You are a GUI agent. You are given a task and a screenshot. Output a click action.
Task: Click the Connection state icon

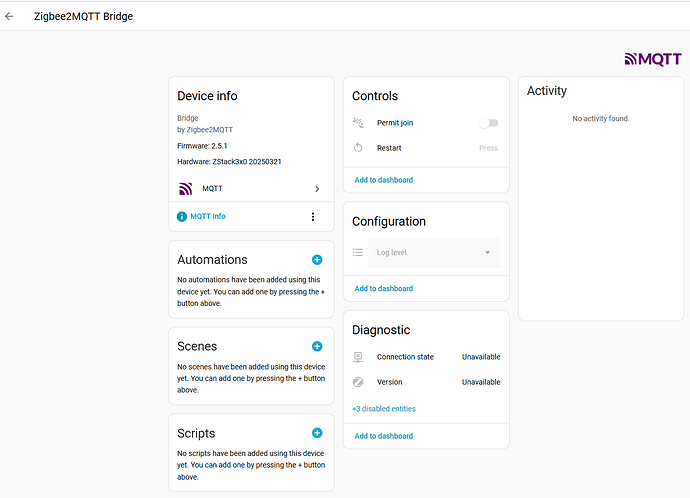(358, 357)
